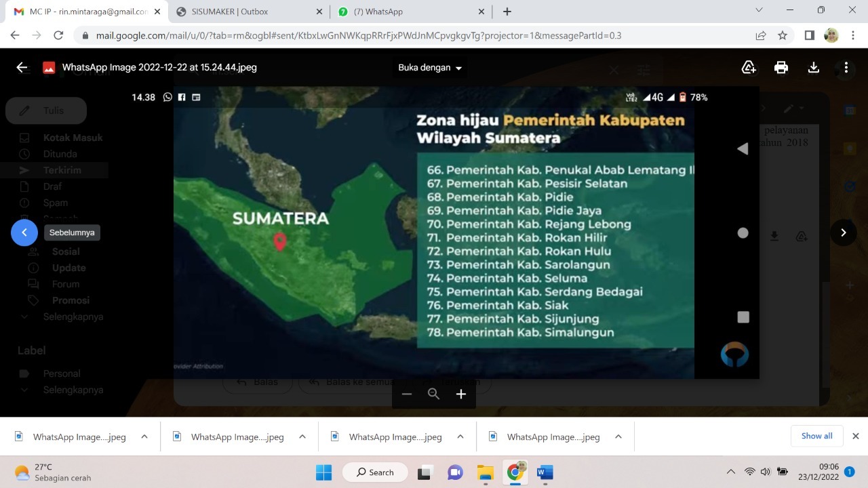The height and width of the screenshot is (488, 868).
Task: Click Show all downloads
Action: click(x=816, y=436)
